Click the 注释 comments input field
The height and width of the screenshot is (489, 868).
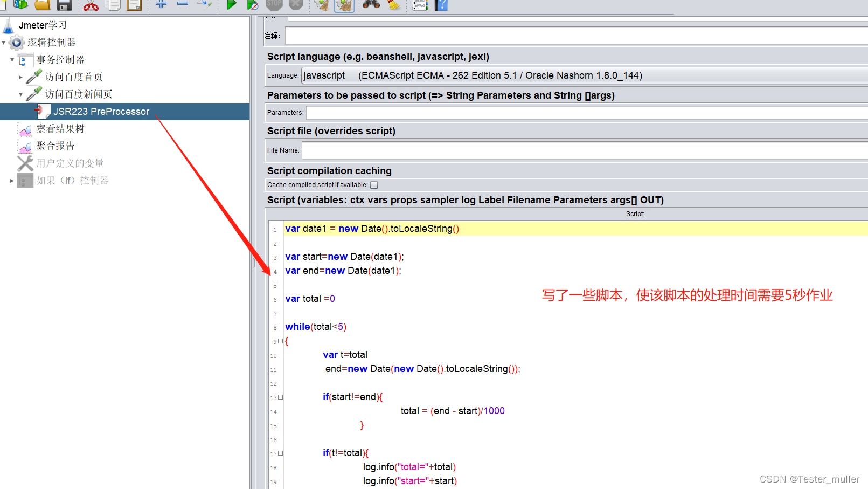click(576, 36)
